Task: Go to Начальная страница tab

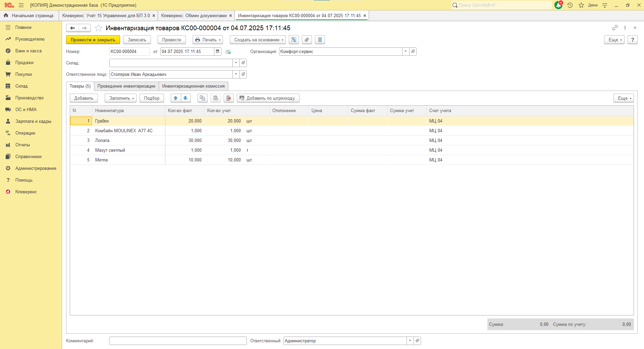Action: pyautogui.click(x=29, y=15)
